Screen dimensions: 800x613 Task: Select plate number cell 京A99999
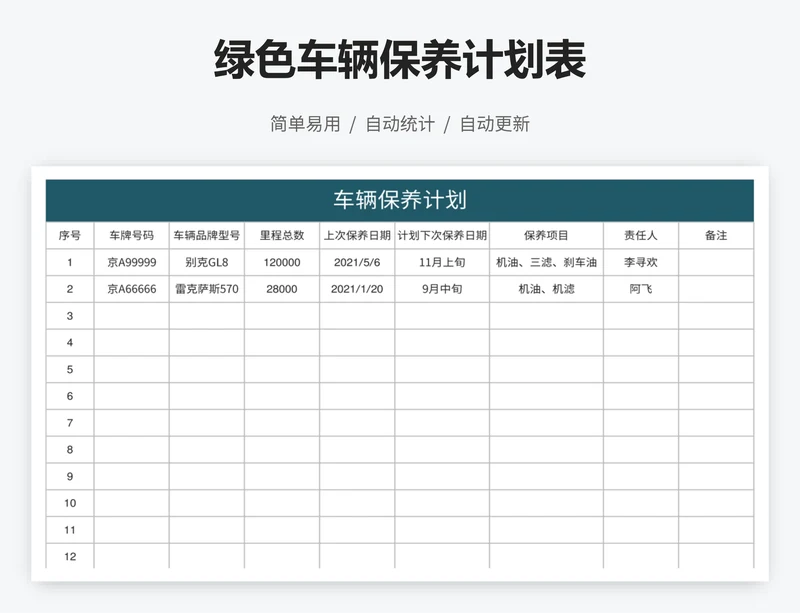tap(132, 262)
